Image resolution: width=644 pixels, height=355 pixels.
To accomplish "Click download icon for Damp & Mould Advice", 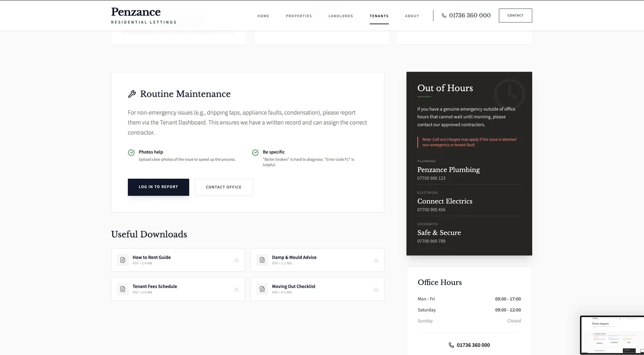I will pos(376,260).
